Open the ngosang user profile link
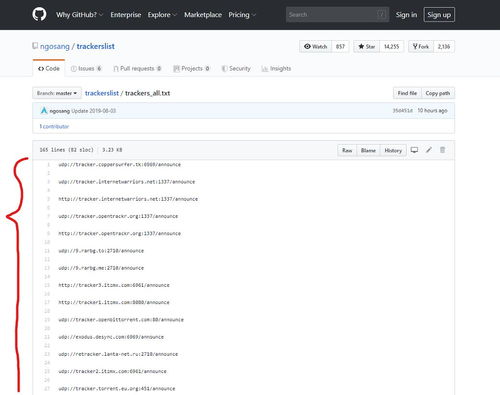This screenshot has width=500, height=395. click(55, 46)
